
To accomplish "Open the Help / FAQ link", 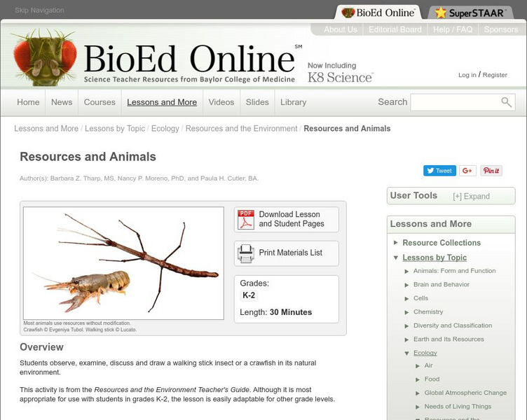I will click(453, 29).
